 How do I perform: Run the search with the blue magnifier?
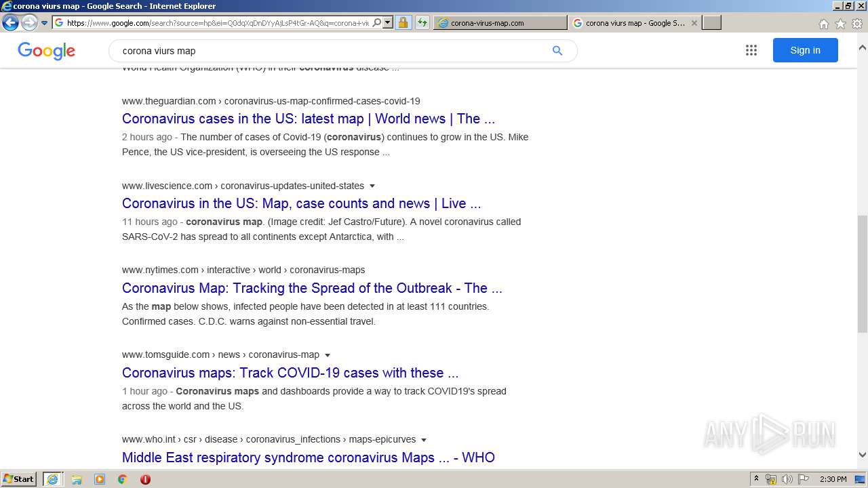[x=557, y=51]
